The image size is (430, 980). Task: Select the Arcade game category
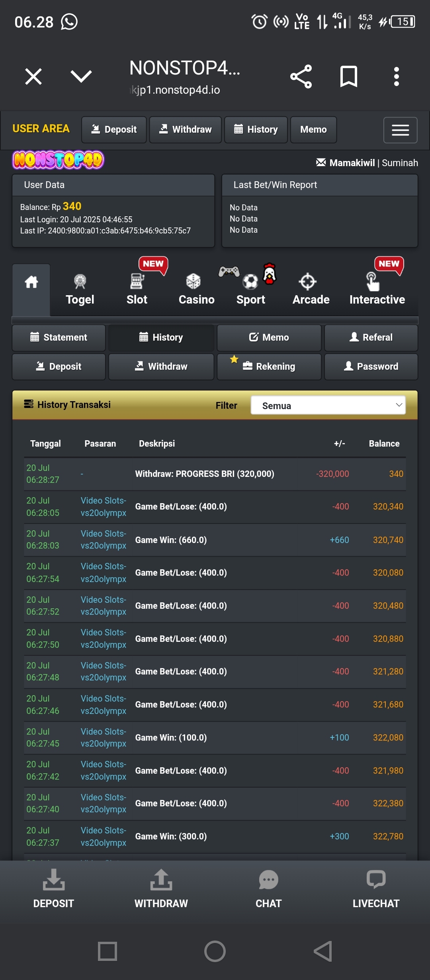tap(311, 290)
